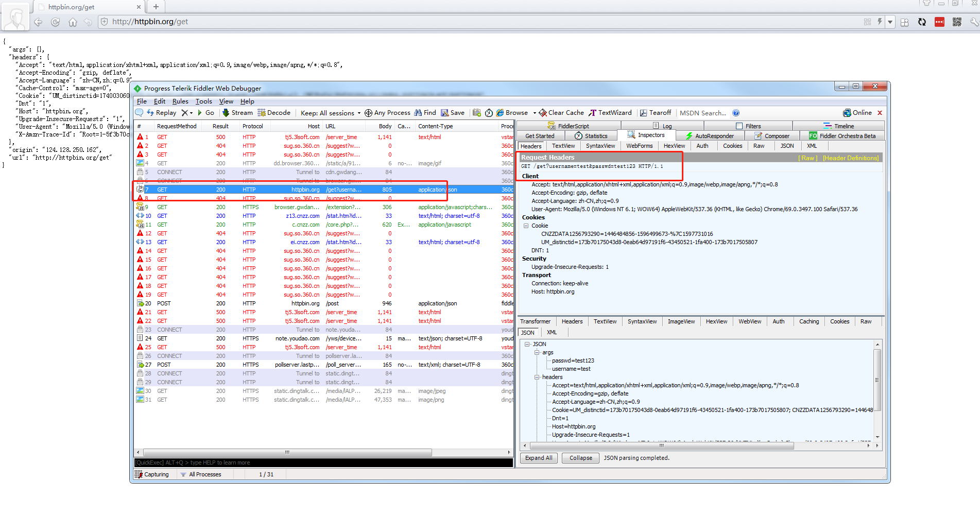Save sessions with the Save button

tap(453, 113)
